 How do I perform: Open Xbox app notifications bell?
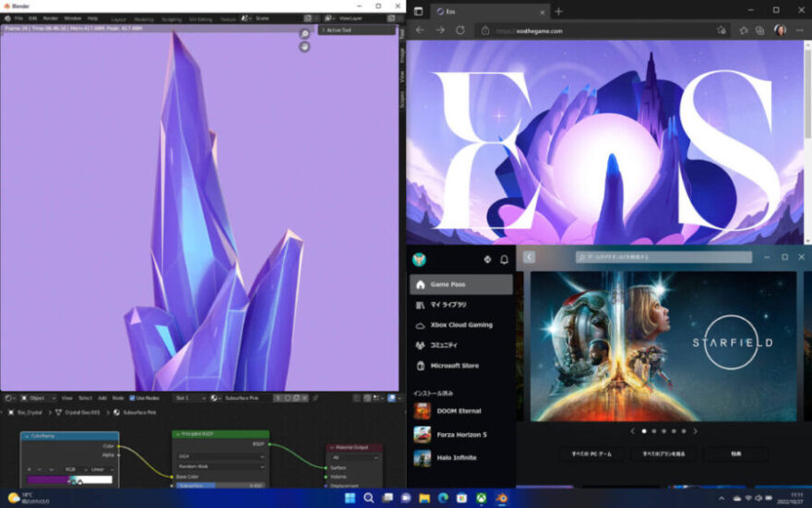point(504,260)
